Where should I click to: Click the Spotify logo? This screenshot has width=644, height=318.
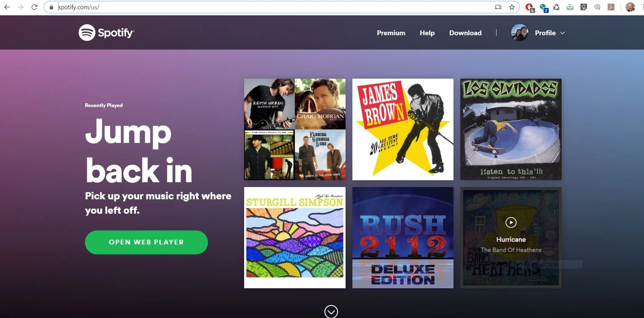point(106,32)
